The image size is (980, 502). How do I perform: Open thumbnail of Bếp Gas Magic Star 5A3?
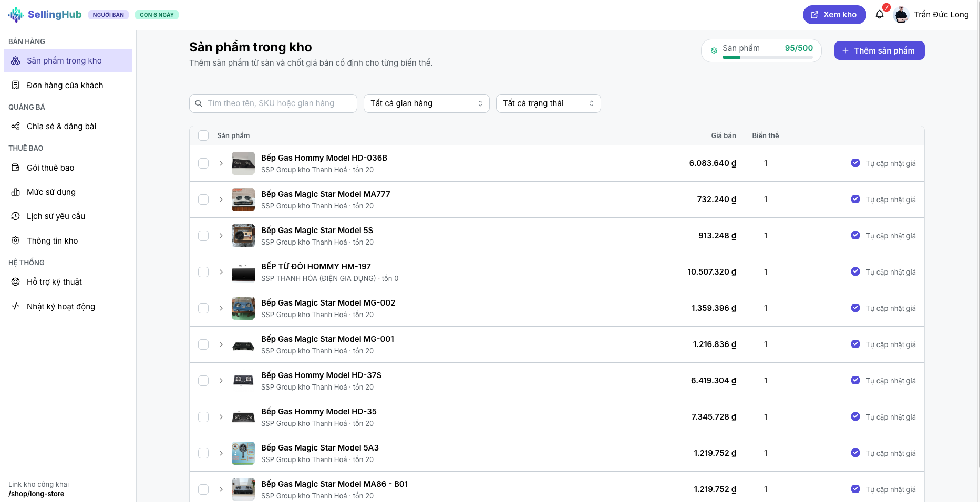coord(243,453)
